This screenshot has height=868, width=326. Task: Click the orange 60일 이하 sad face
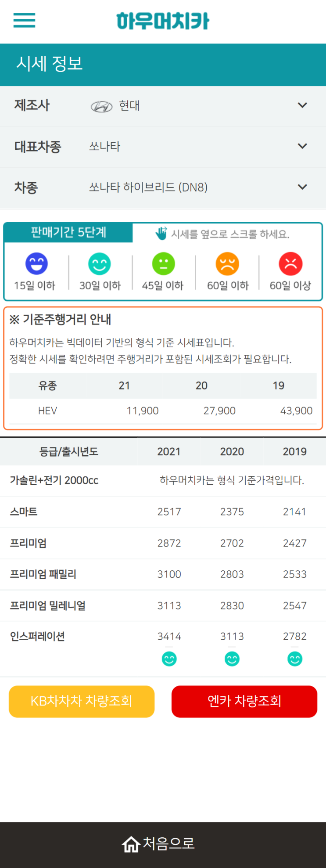(227, 264)
